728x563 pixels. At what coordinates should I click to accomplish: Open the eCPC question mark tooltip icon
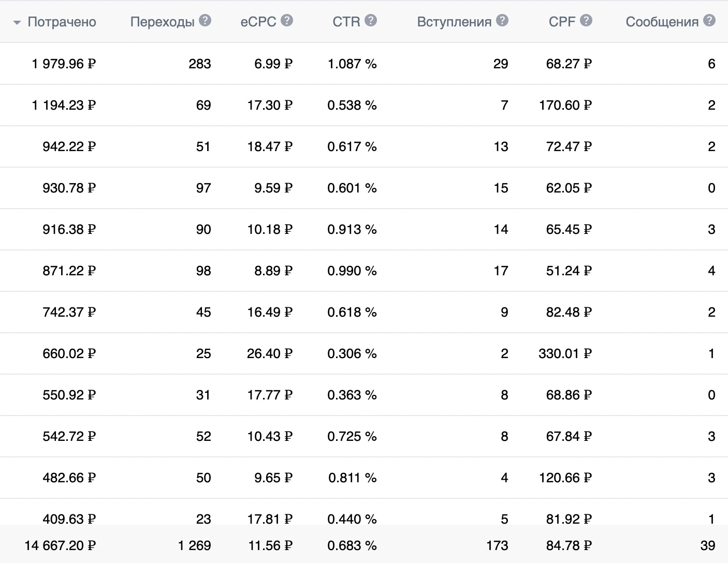287,21
